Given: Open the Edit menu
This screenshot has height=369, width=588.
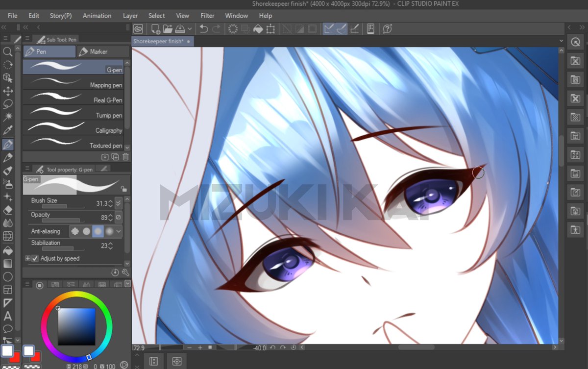Looking at the screenshot, I should (34, 16).
